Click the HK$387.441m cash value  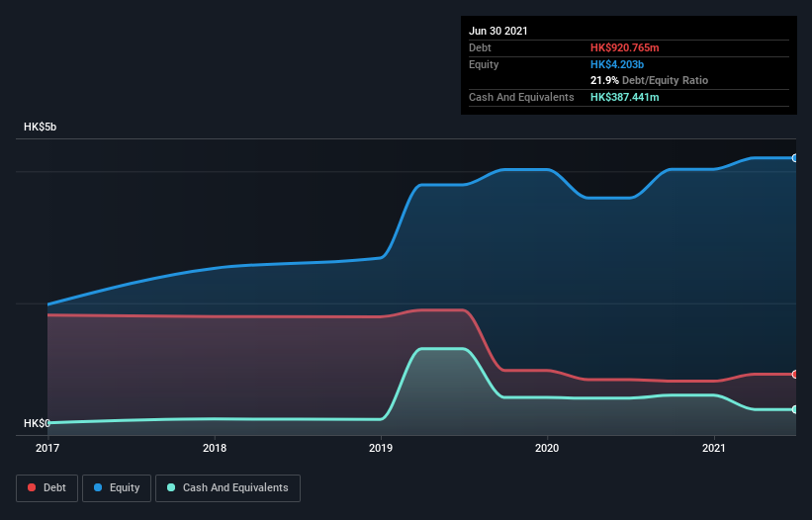coord(624,97)
